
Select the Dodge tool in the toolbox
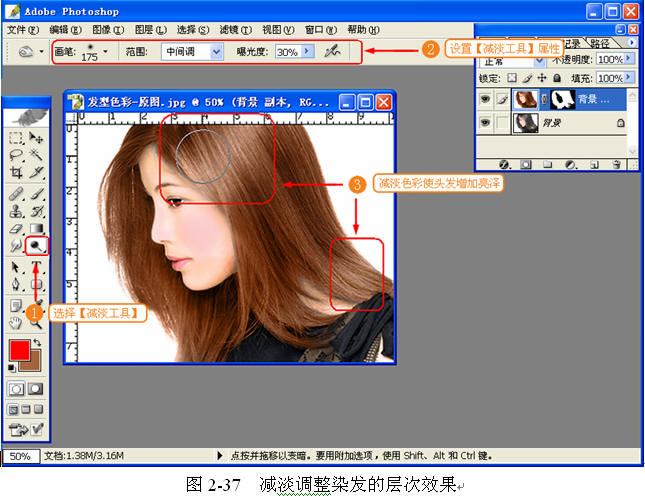[37, 243]
